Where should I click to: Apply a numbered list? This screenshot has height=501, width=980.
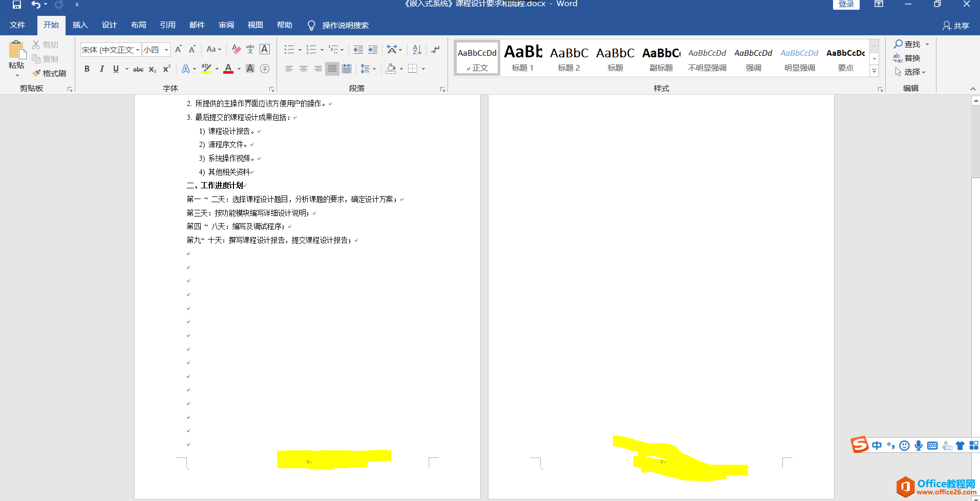tap(311, 50)
